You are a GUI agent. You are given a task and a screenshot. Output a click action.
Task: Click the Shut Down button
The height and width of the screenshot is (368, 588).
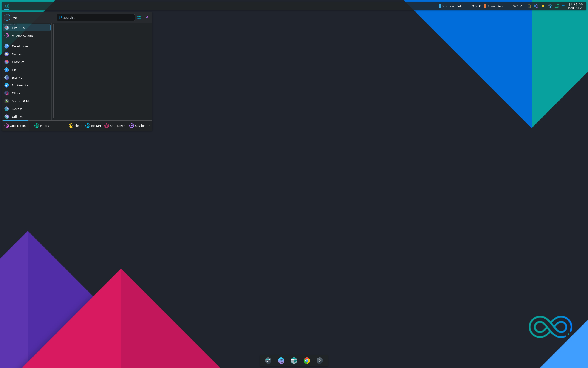click(x=115, y=126)
